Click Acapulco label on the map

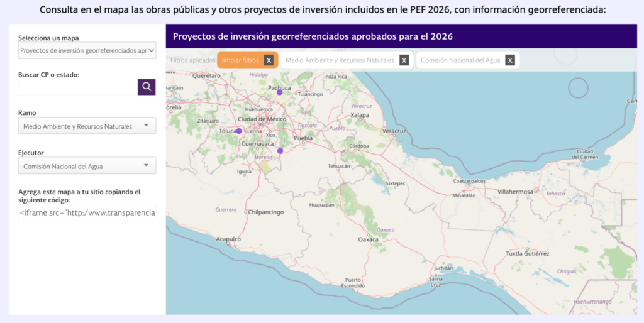click(228, 239)
